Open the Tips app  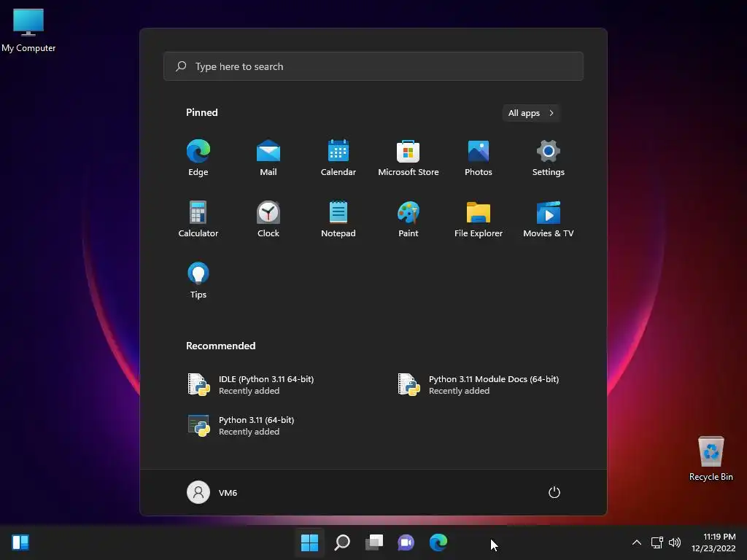[x=198, y=281]
